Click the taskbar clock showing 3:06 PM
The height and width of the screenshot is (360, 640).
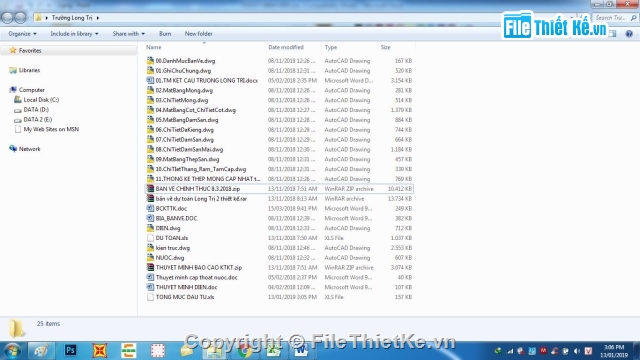[x=613, y=351]
